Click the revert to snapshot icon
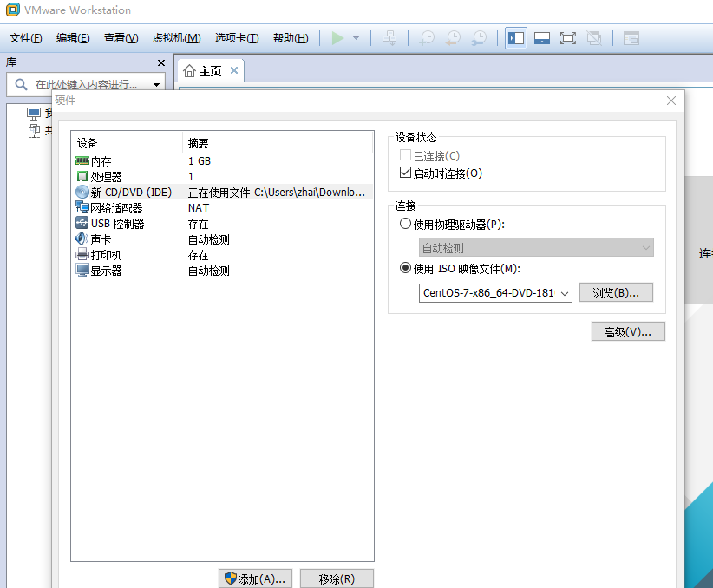The width and height of the screenshot is (713, 588). [453, 38]
